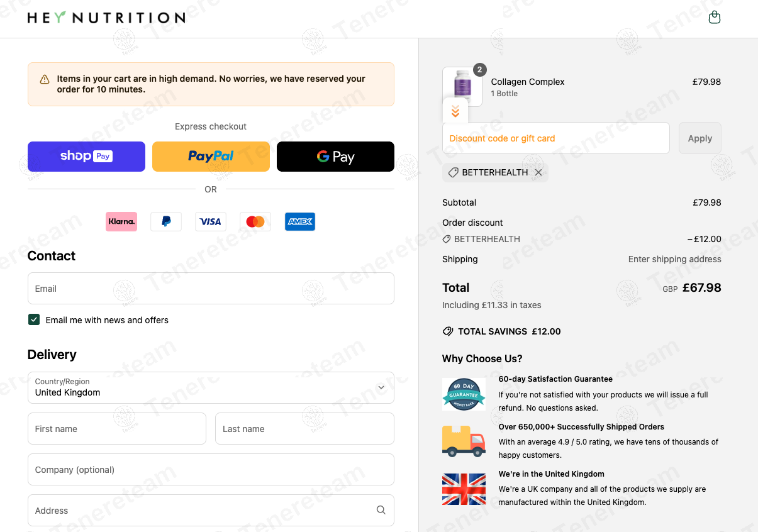Click the Discount code or gift card field
Viewport: 758px width, 532px height.
point(555,138)
